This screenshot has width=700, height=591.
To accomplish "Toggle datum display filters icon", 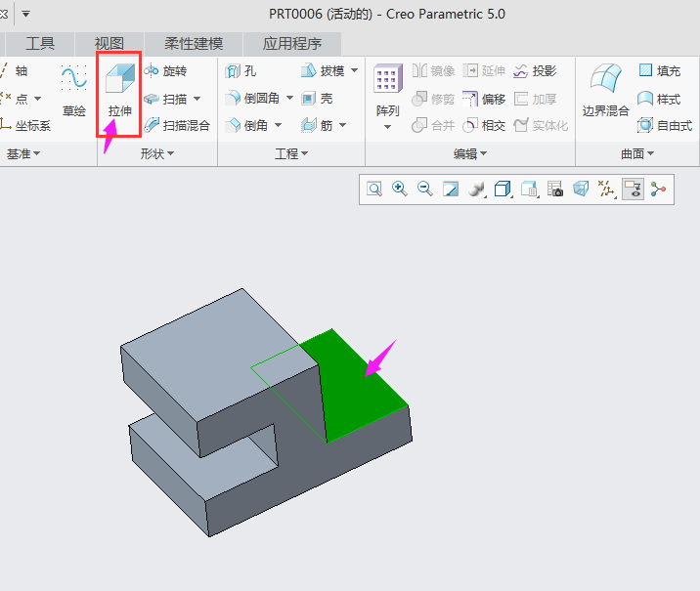I will pos(607,190).
